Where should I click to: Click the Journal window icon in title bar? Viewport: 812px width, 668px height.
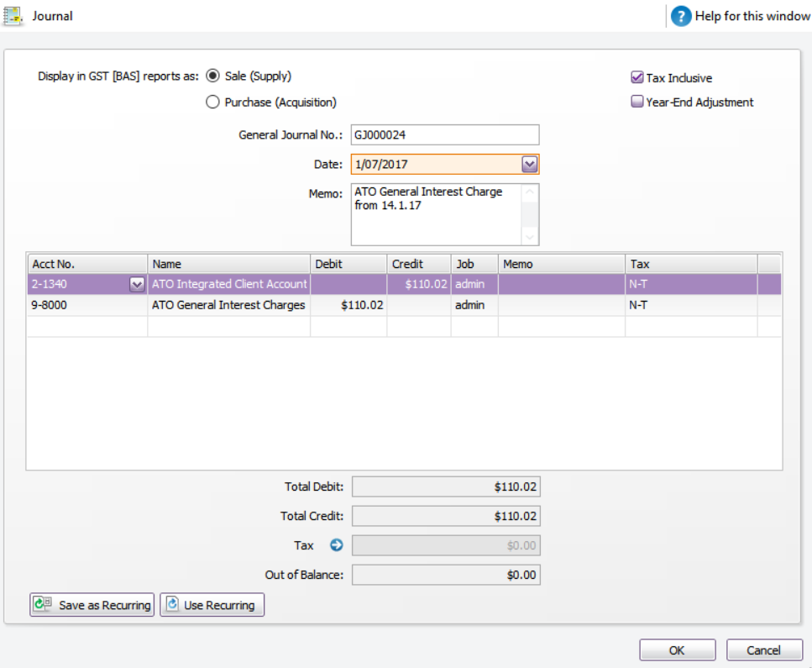coord(13,15)
